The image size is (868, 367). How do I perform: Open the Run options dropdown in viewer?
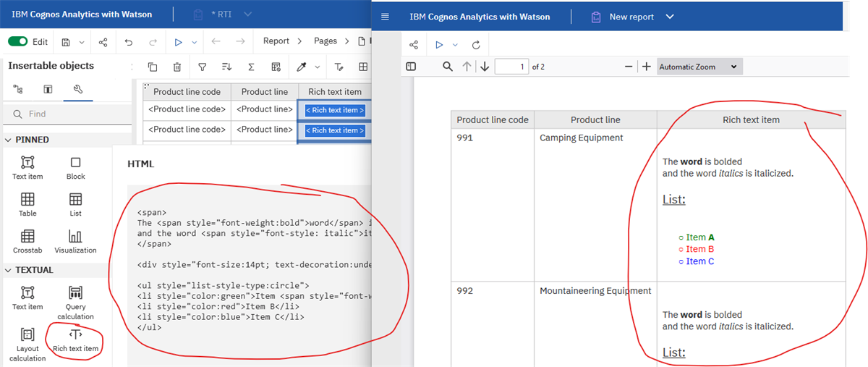pos(454,45)
